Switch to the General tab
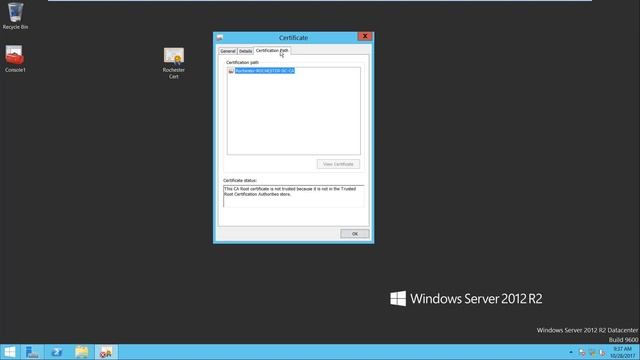640x360 pixels. (x=228, y=51)
